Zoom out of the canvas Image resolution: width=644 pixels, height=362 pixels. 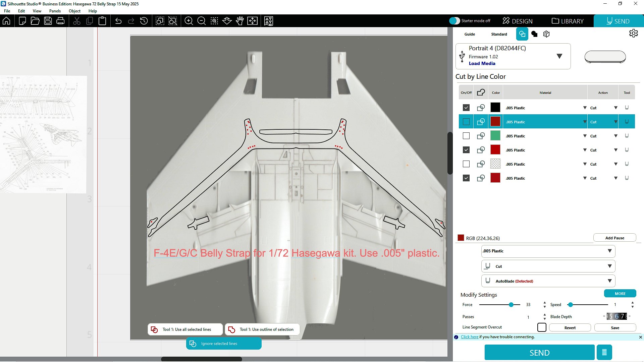pyautogui.click(x=202, y=21)
